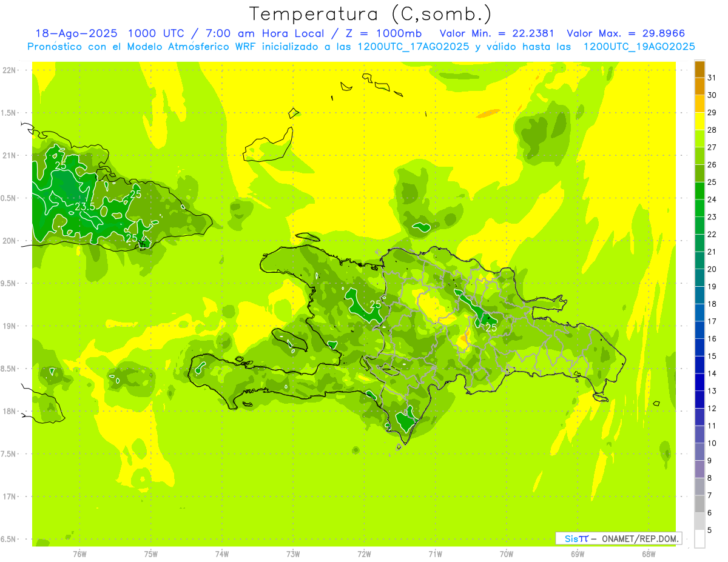Screen dimensions: 728x562
Task: Click the '71W' longitude axis label
Action: click(x=435, y=554)
